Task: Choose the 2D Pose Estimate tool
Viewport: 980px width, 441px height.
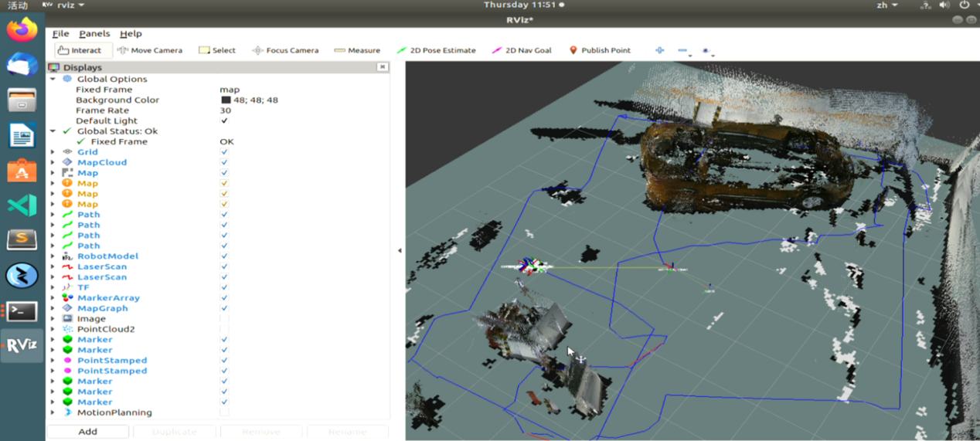Action: [x=436, y=50]
